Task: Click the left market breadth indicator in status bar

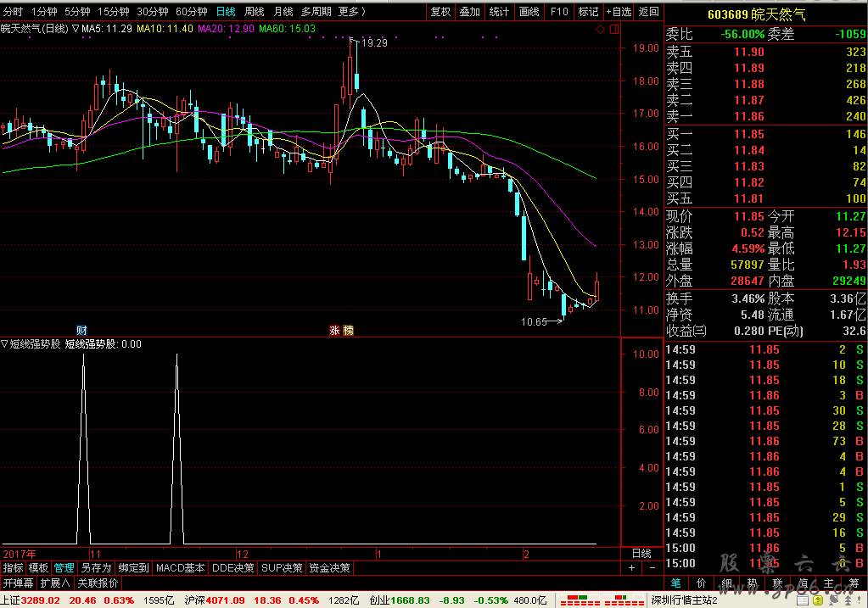Action: [579, 600]
